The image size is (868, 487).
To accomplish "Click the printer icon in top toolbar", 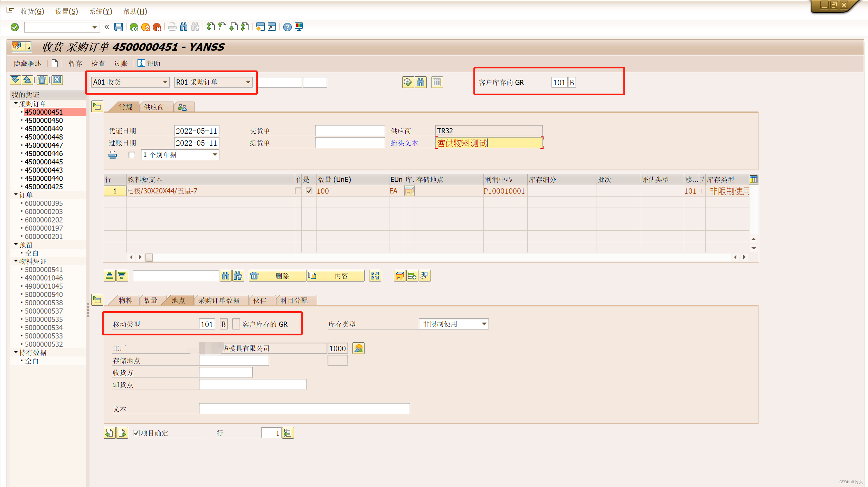I will tap(172, 27).
